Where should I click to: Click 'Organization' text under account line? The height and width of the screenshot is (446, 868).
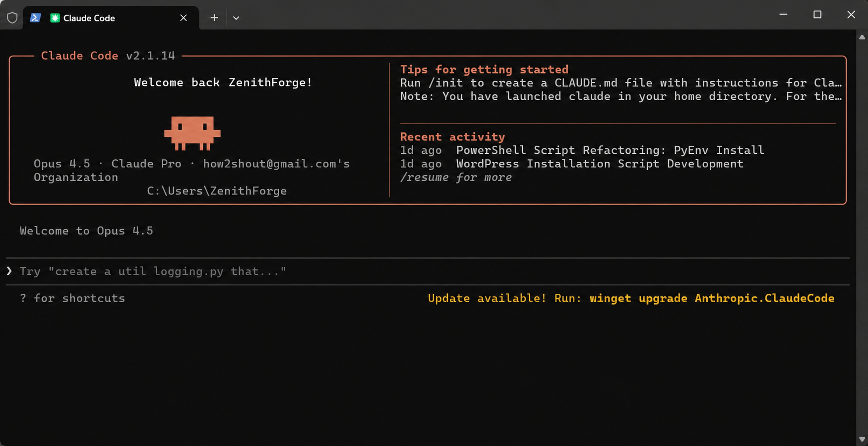pos(76,178)
